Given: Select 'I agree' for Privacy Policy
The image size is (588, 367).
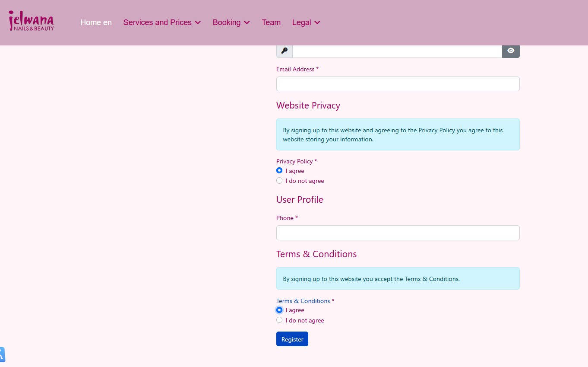Looking at the screenshot, I should 279,170.
